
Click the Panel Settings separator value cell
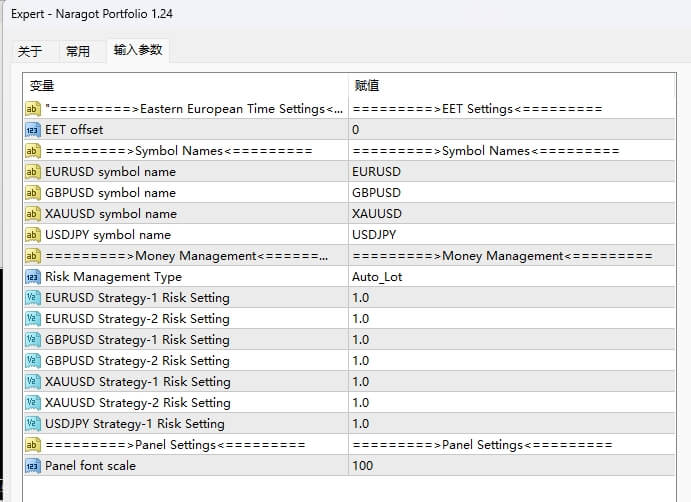coord(512,445)
